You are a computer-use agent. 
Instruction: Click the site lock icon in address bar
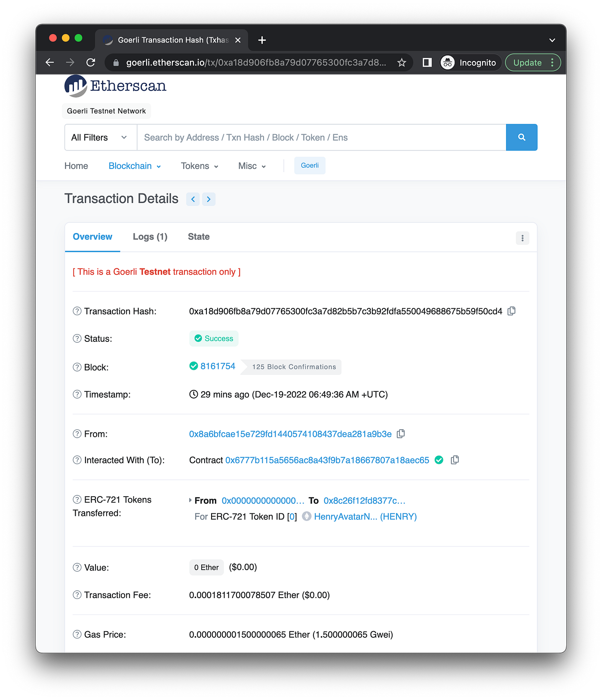coord(116,63)
